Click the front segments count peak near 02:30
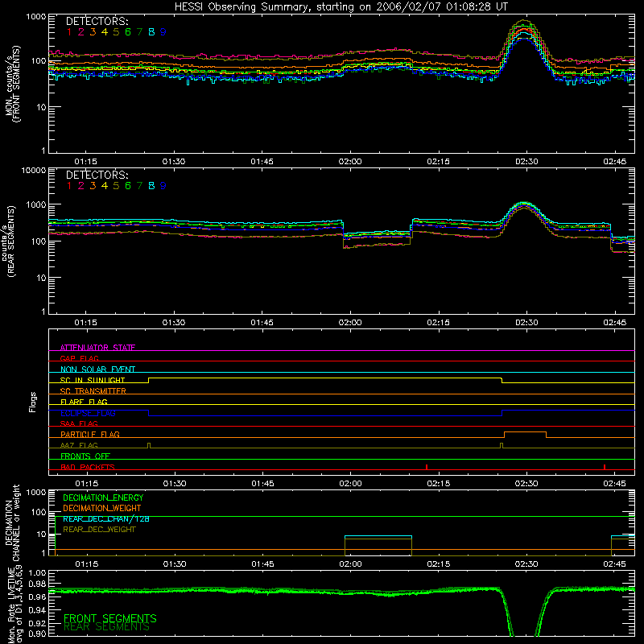This screenshot has width=644, height=644. (523, 21)
